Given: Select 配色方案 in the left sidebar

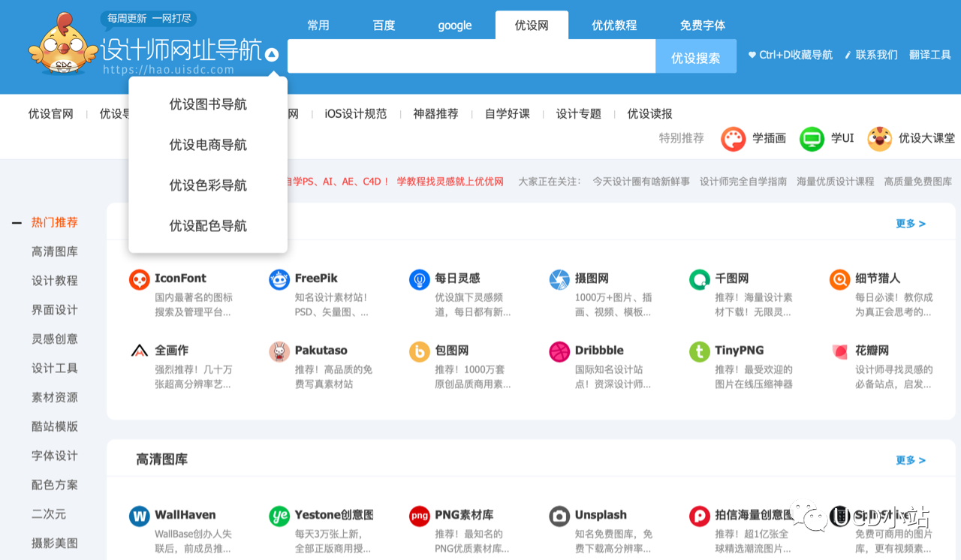Looking at the screenshot, I should 55,485.
